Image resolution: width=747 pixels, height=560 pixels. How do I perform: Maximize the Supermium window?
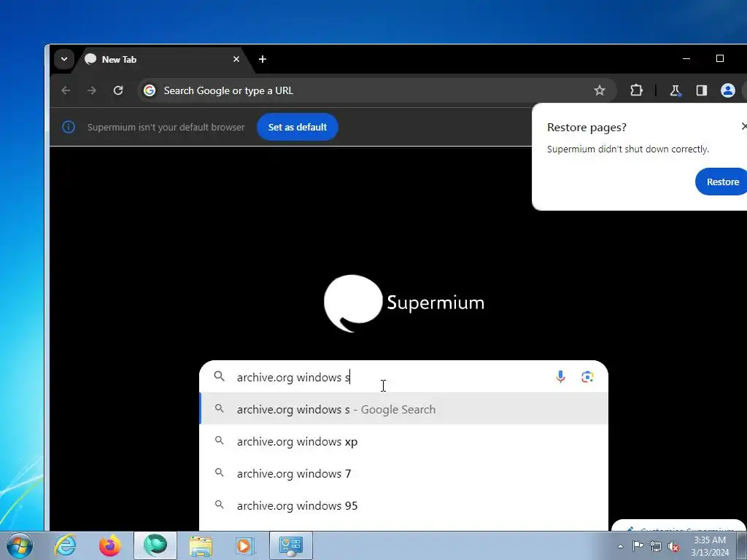point(720,58)
